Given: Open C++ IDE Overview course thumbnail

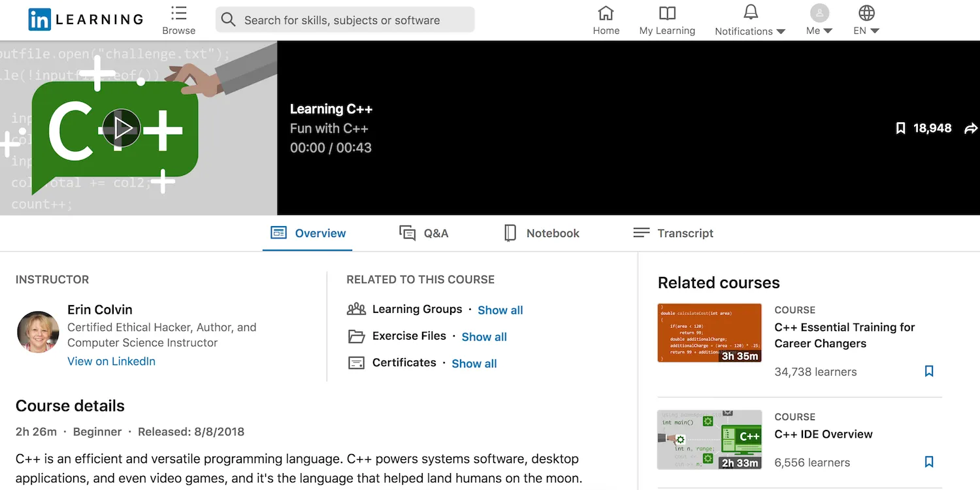Looking at the screenshot, I should pyautogui.click(x=709, y=440).
